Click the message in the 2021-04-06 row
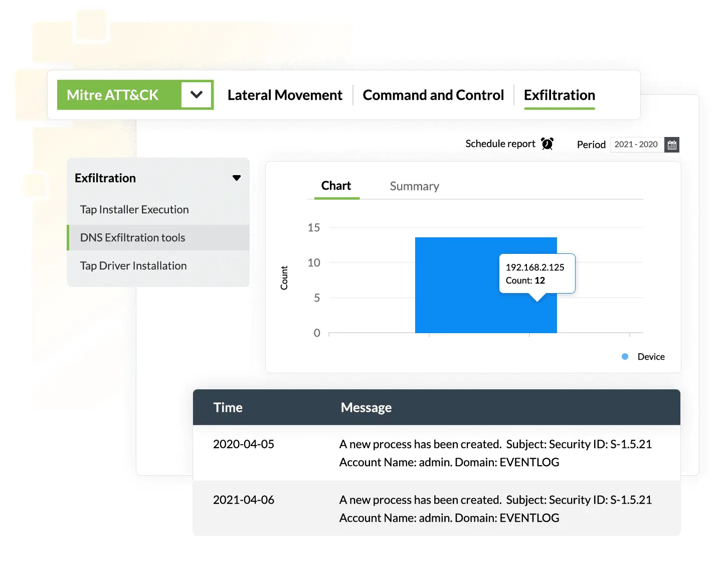This screenshot has height=566, width=728. pyautogui.click(x=495, y=509)
